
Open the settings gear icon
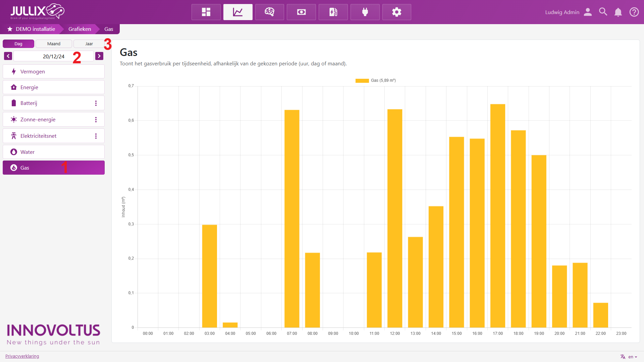[396, 12]
